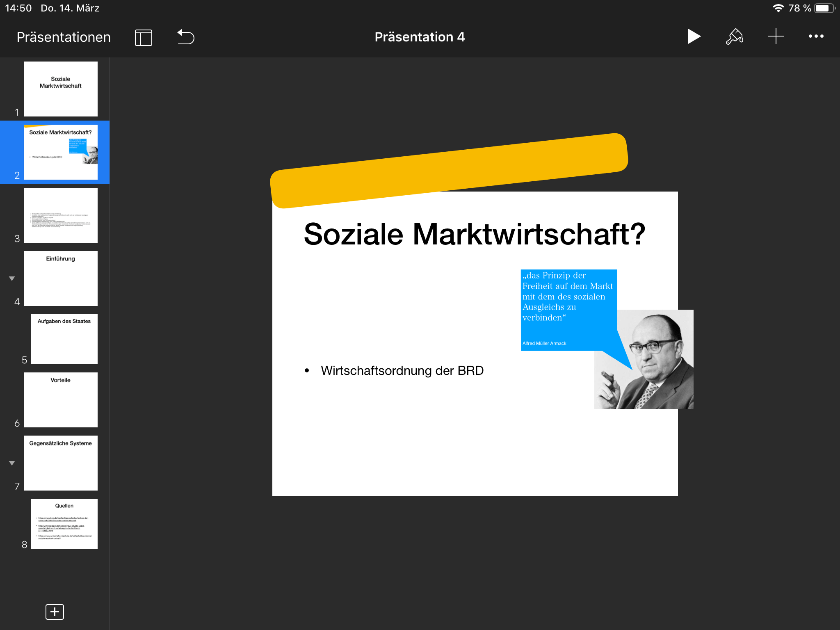Toggle the slide navigator view icon
This screenshot has width=840, height=630.
(x=144, y=37)
